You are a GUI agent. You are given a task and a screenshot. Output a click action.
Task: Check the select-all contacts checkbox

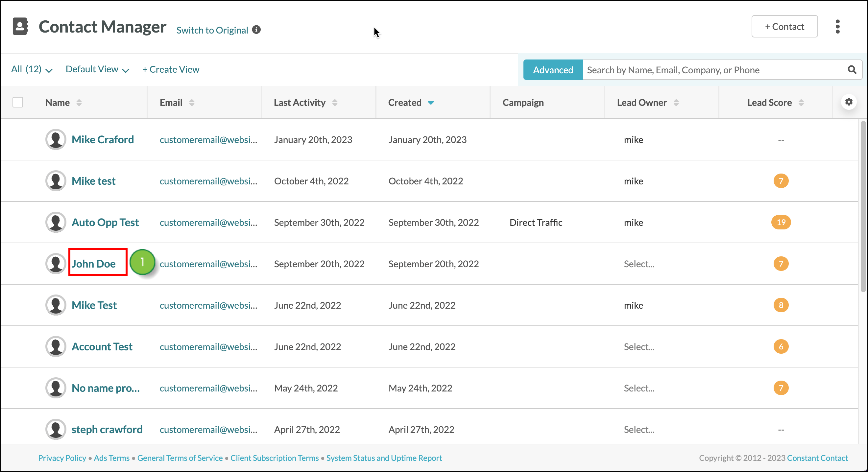coord(18,102)
